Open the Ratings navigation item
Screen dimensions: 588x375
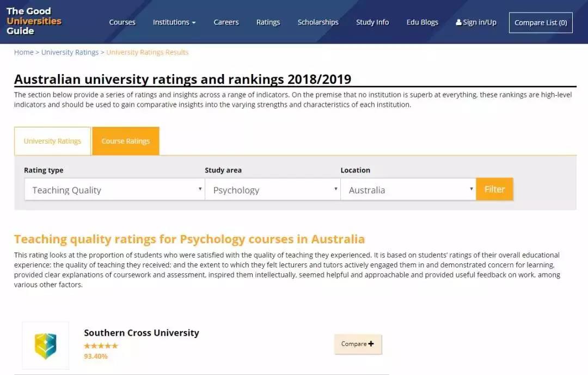268,22
